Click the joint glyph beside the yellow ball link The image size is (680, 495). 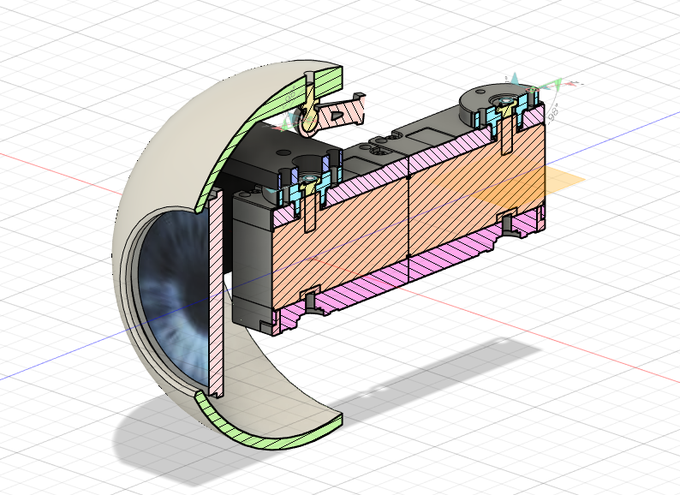(x=287, y=122)
